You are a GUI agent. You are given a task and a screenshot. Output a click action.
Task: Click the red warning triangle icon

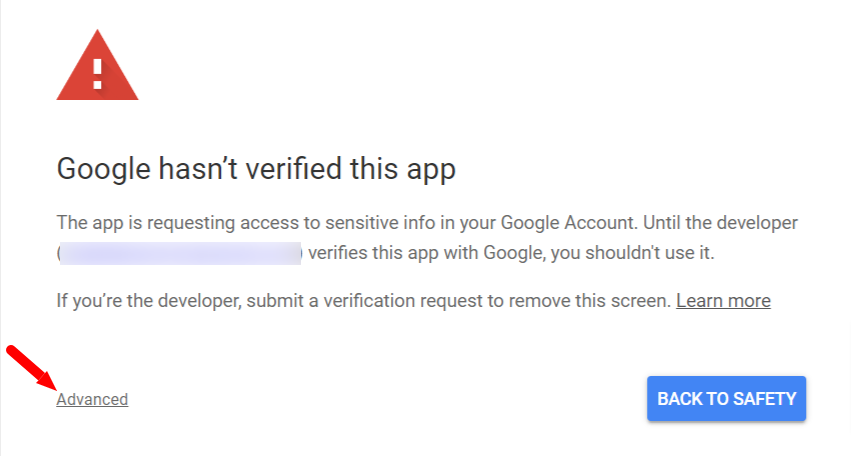[x=98, y=65]
